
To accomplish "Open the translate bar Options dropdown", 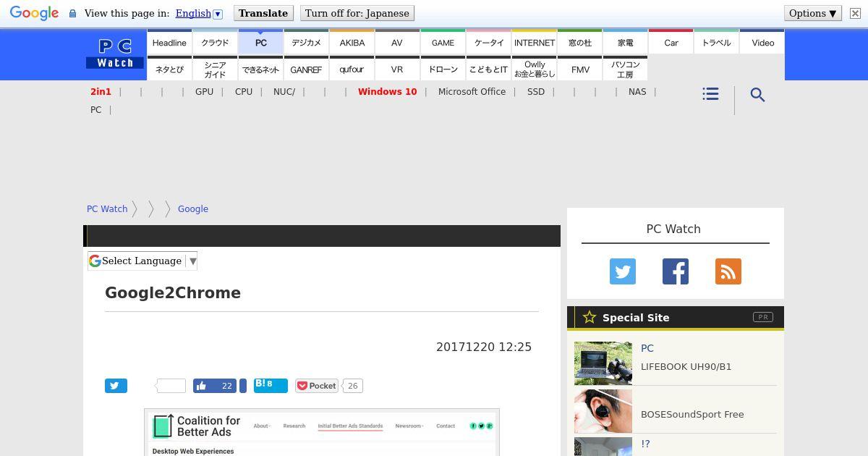I will pos(813,13).
